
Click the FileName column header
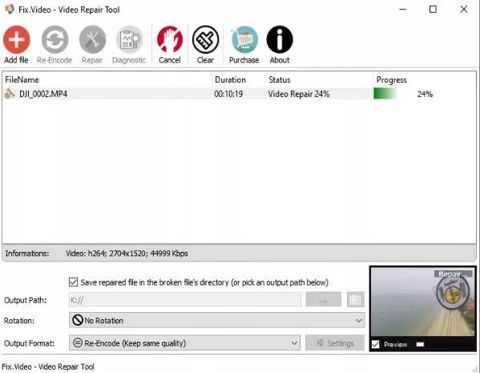pos(22,80)
